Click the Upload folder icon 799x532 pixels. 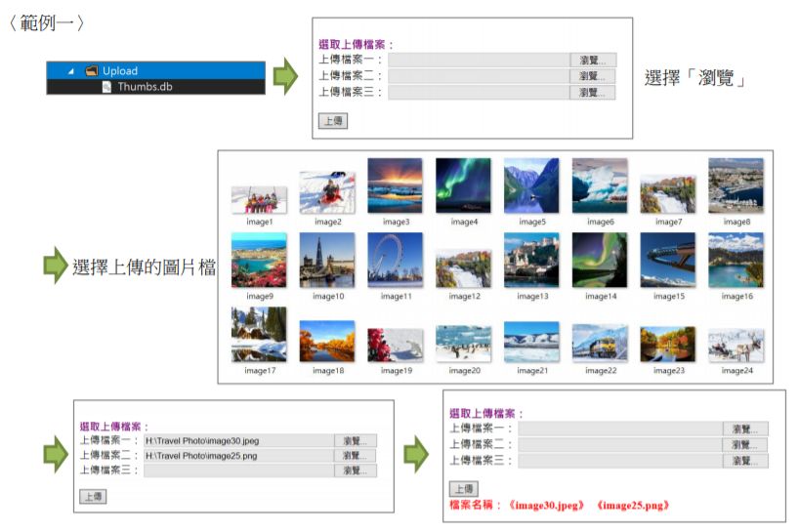91,70
